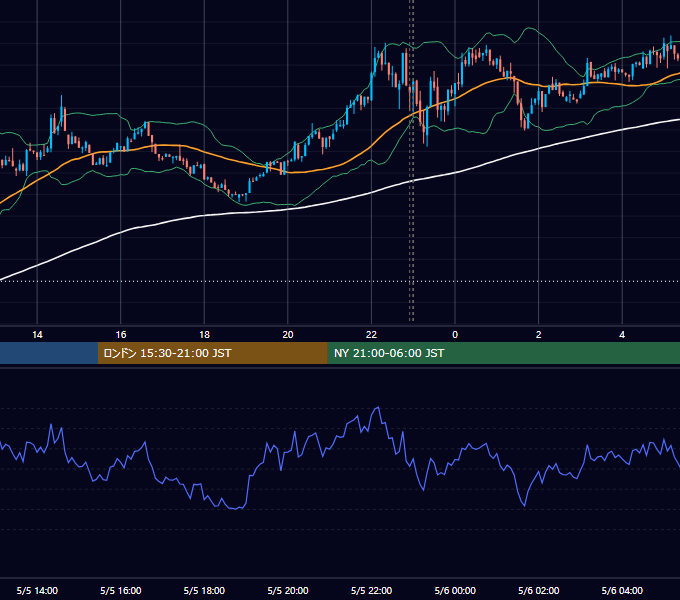Click the 5/6 02:00 bottom axis label
This screenshot has height=600, width=680.
click(x=539, y=590)
